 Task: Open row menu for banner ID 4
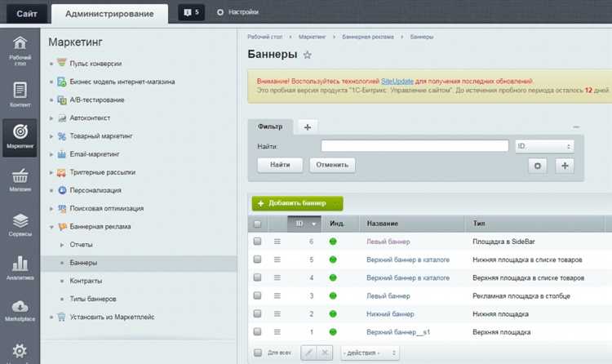(x=277, y=277)
